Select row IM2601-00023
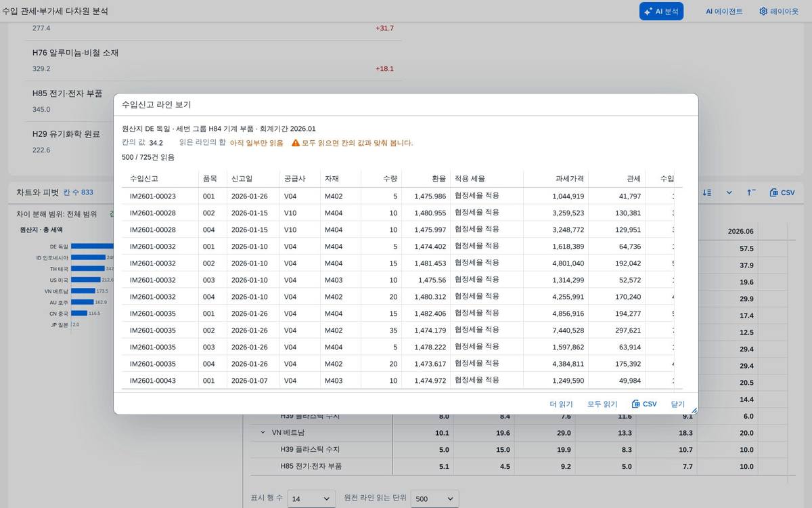Viewport: 812px width, 508px height. coord(398,196)
